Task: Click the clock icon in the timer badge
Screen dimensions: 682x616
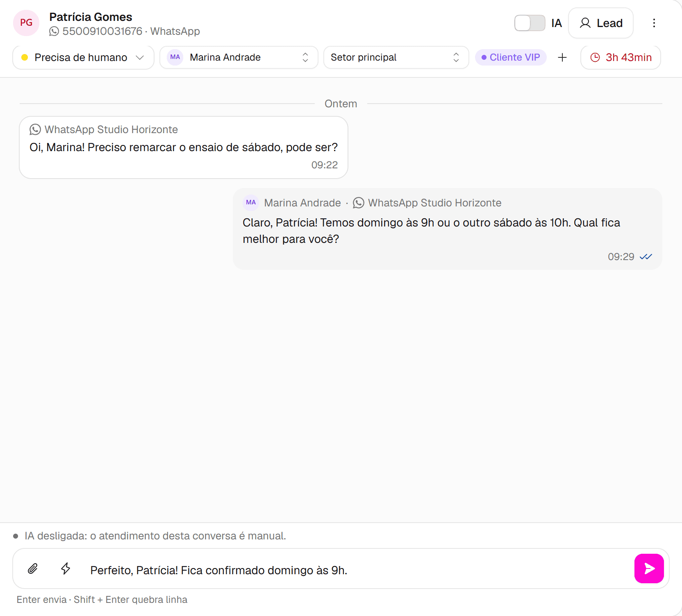Action: coord(595,57)
